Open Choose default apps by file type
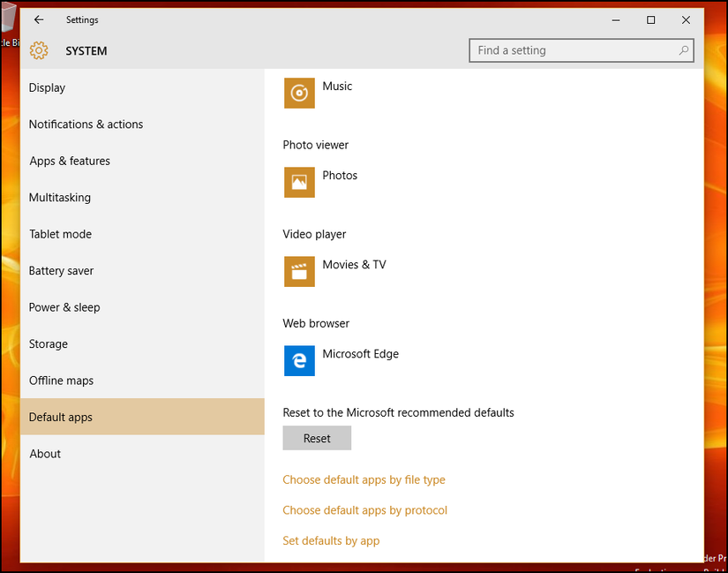This screenshot has height=573, width=728. click(x=364, y=480)
